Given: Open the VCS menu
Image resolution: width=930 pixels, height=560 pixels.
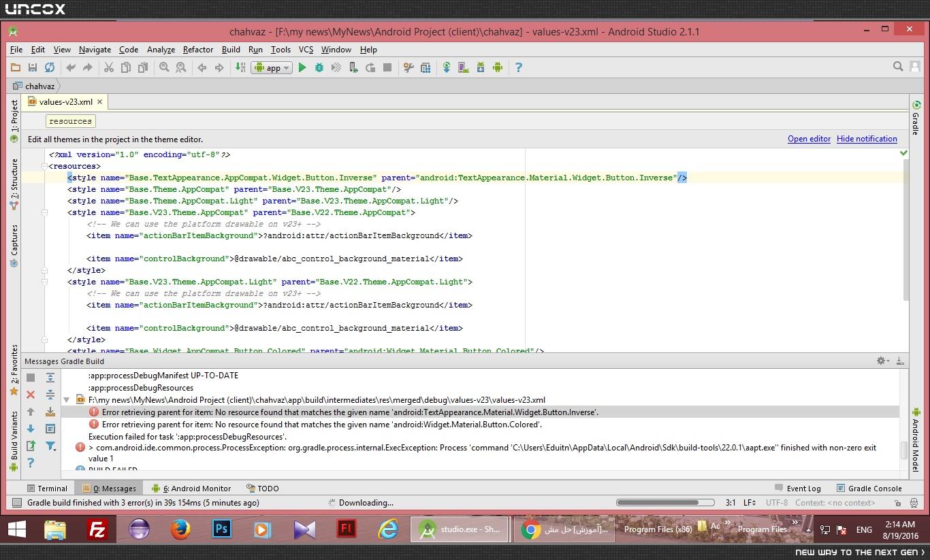Looking at the screenshot, I should click(x=306, y=50).
